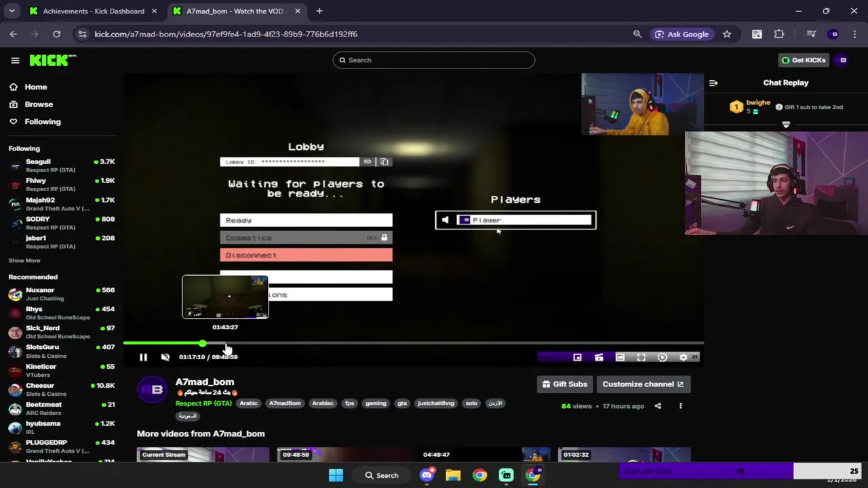Toggle picture-in-picture mini player icon

(577, 357)
